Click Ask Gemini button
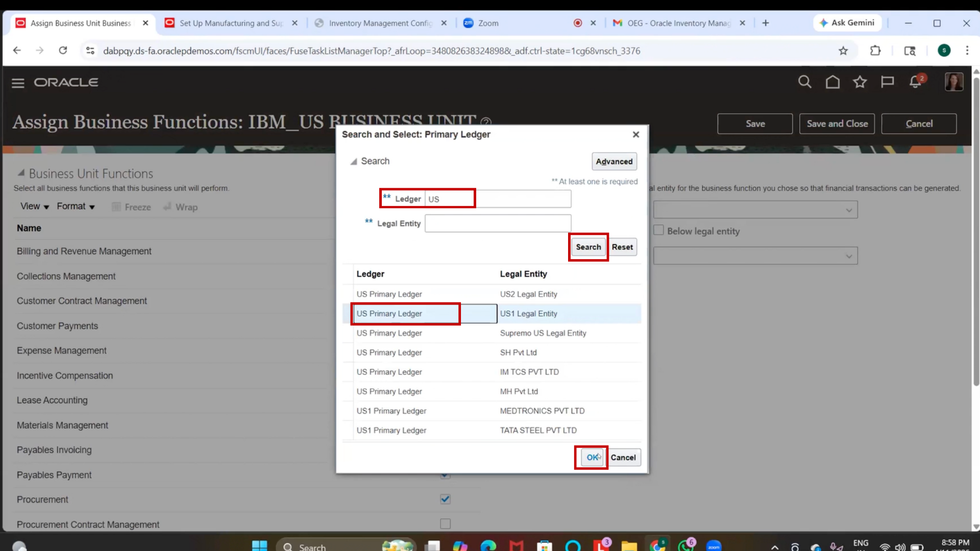 pyautogui.click(x=847, y=23)
